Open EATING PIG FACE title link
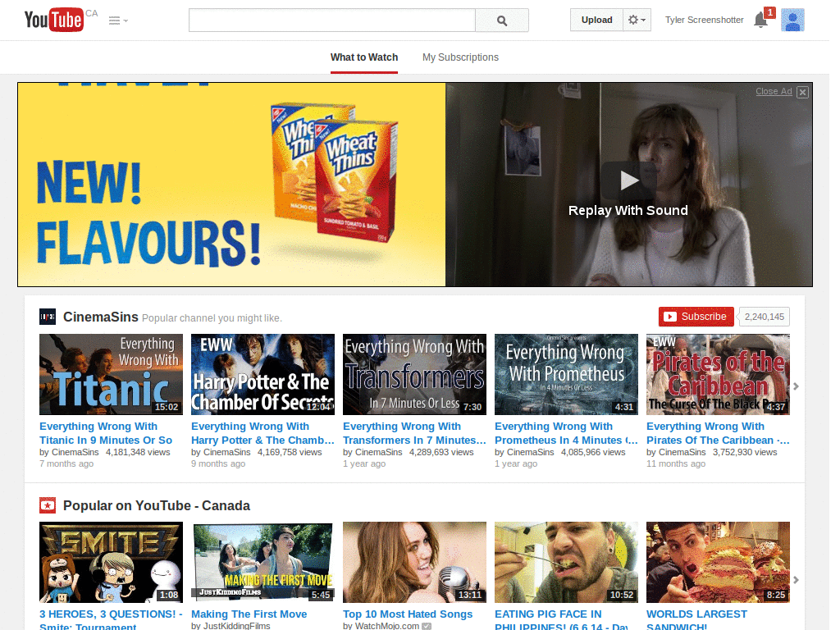 561,620
